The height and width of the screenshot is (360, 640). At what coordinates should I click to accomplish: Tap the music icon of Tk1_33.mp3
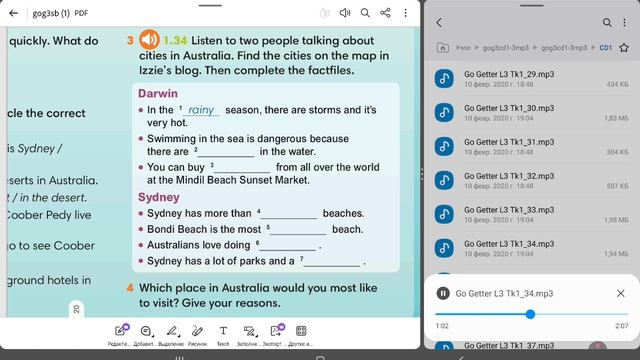point(444,214)
